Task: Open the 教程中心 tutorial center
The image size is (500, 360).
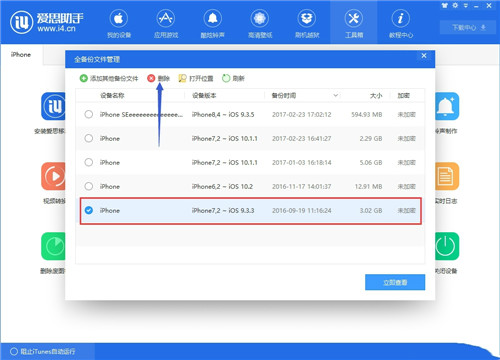Action: point(401,23)
